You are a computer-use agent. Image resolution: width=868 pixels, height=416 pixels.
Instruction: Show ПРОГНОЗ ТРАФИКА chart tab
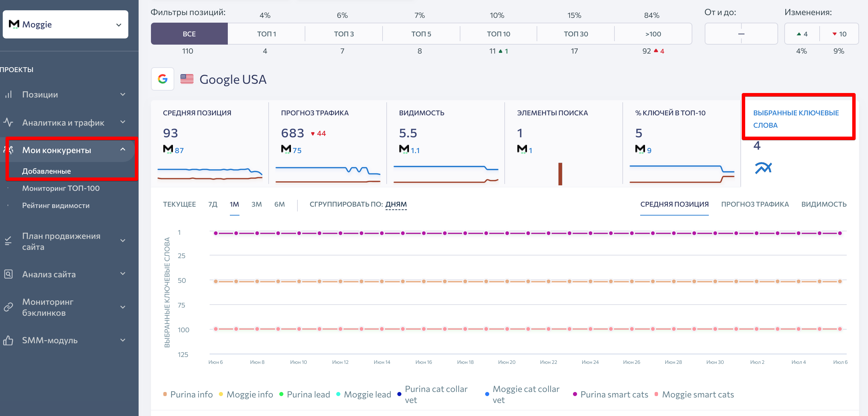[755, 204]
